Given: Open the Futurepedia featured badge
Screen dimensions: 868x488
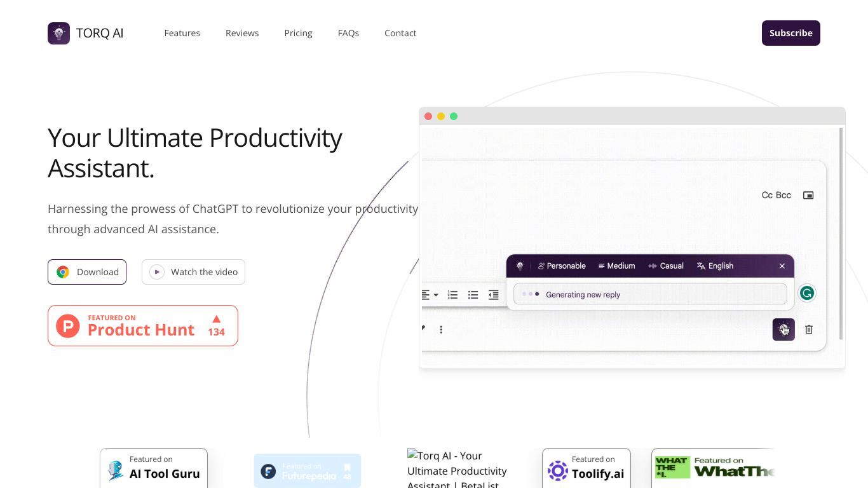Looking at the screenshot, I should (x=308, y=471).
